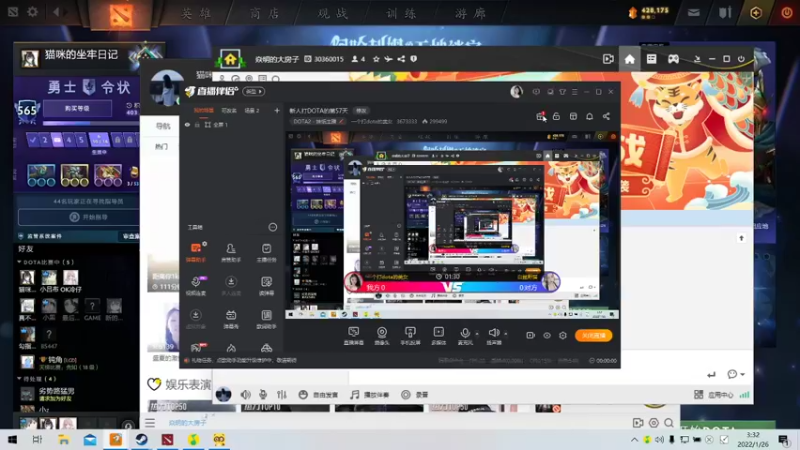The image size is (800, 450).
Task: Collapse the DOTA比赛中 friends group
Action: [x=19, y=262]
